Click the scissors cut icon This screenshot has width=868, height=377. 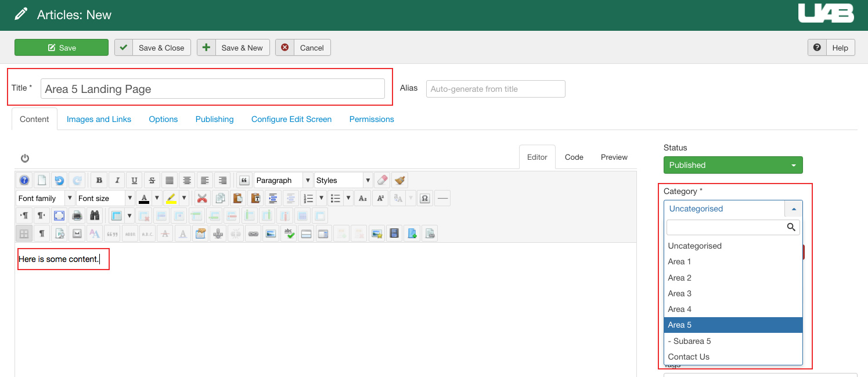(x=202, y=199)
